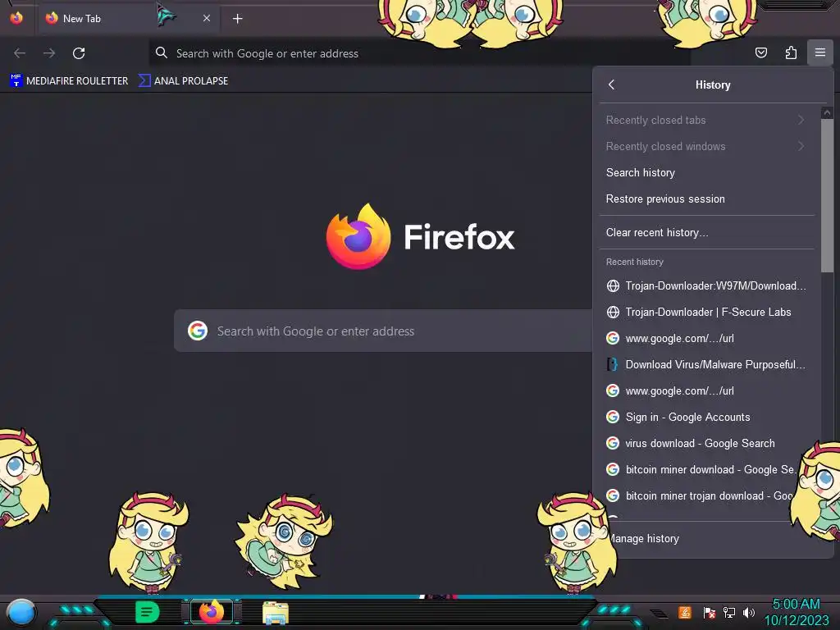840x630 pixels.
Task: Open Sign in - Google Accounts history entry
Action: pos(706,417)
